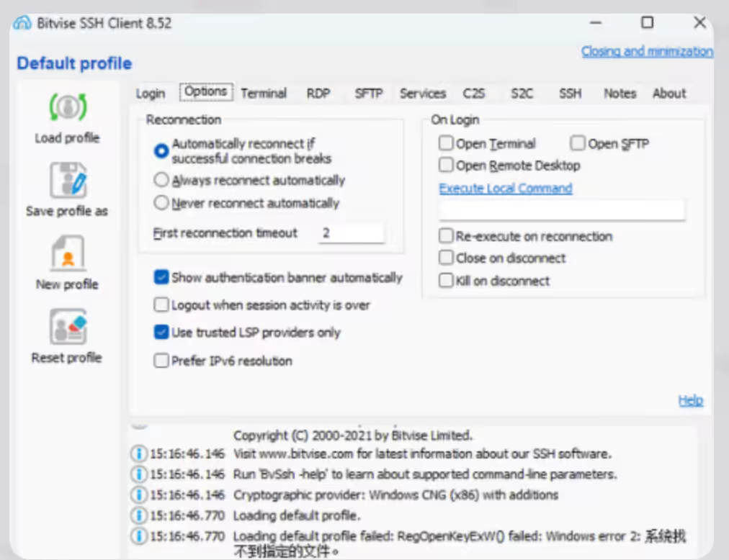The width and height of the screenshot is (729, 560).
Task: Open the SSH tab
Action: coord(571,94)
